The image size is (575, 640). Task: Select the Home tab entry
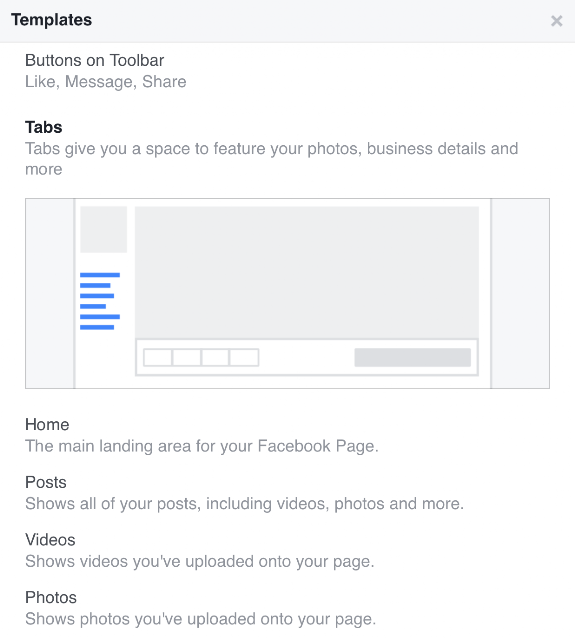(x=47, y=424)
